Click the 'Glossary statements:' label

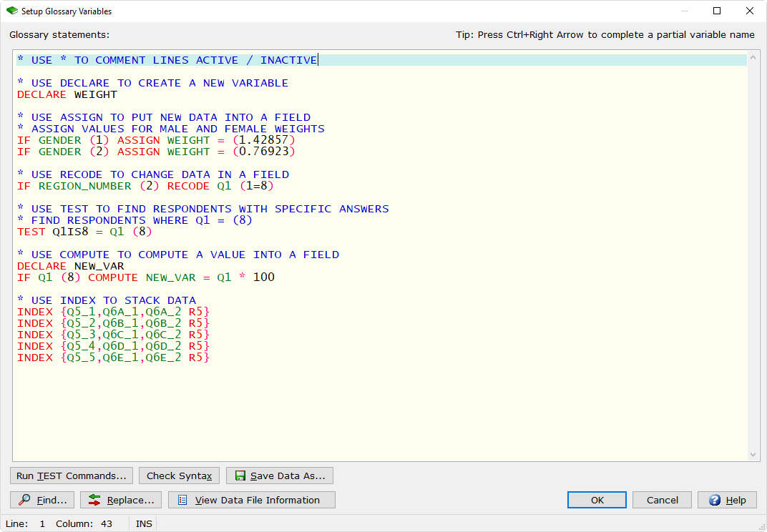[59, 35]
